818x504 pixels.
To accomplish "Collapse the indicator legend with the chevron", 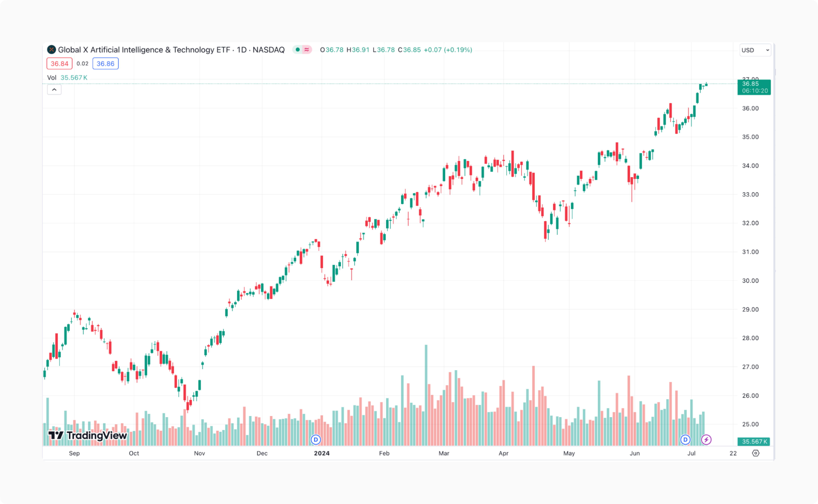I will click(54, 90).
